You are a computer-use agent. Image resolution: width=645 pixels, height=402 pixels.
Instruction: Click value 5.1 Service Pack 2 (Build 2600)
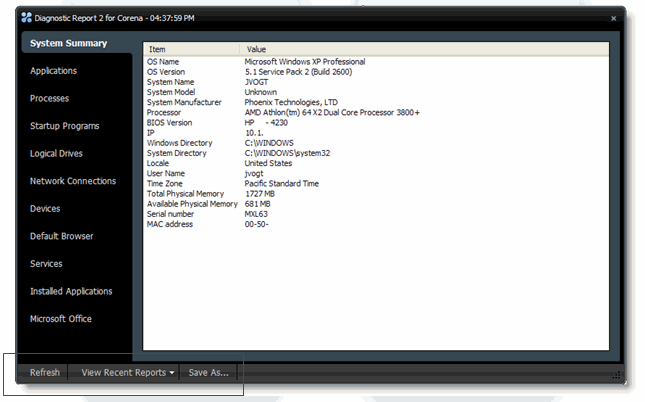(x=299, y=72)
